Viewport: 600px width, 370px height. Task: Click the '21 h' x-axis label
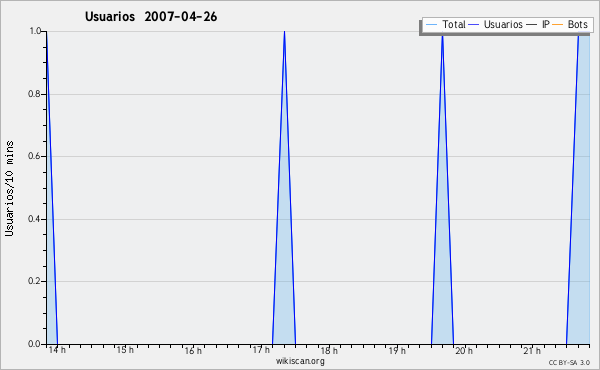(532, 350)
